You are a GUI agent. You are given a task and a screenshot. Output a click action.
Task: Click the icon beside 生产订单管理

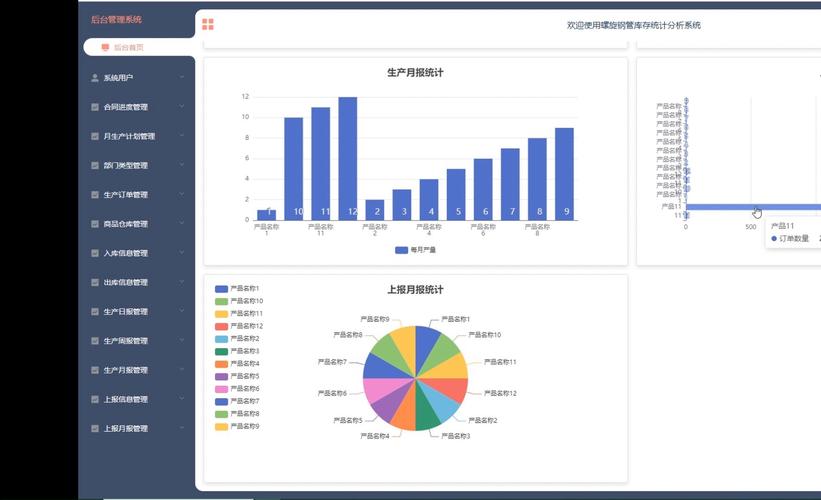[95, 195]
